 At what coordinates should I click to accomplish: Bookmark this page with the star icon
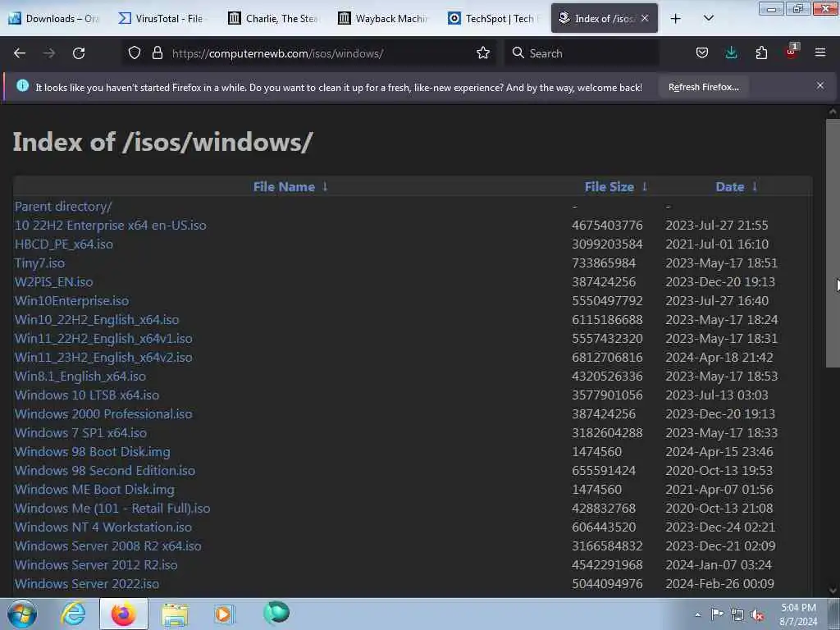point(482,53)
